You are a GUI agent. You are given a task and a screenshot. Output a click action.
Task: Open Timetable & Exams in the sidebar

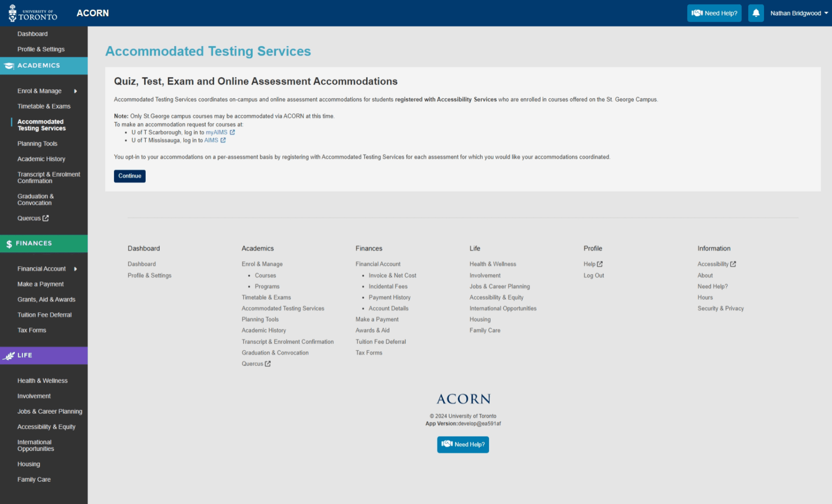tap(44, 106)
